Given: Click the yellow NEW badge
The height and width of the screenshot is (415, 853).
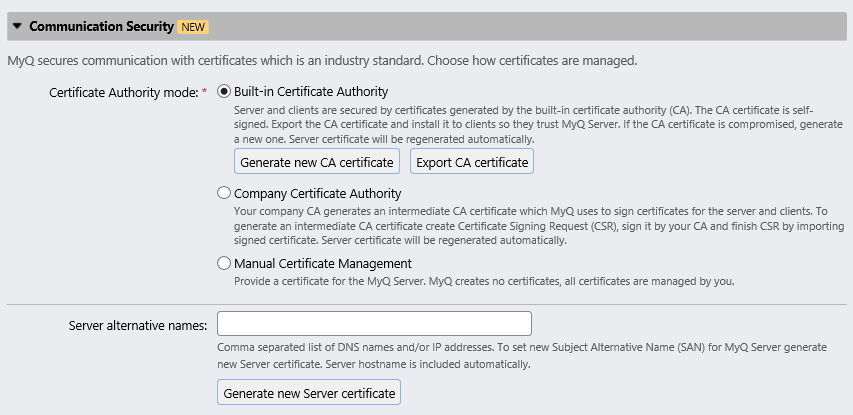Looking at the screenshot, I should (x=193, y=27).
